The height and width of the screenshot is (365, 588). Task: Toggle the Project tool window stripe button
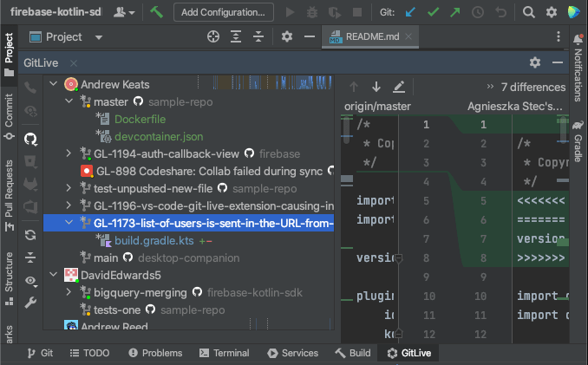(x=9, y=54)
